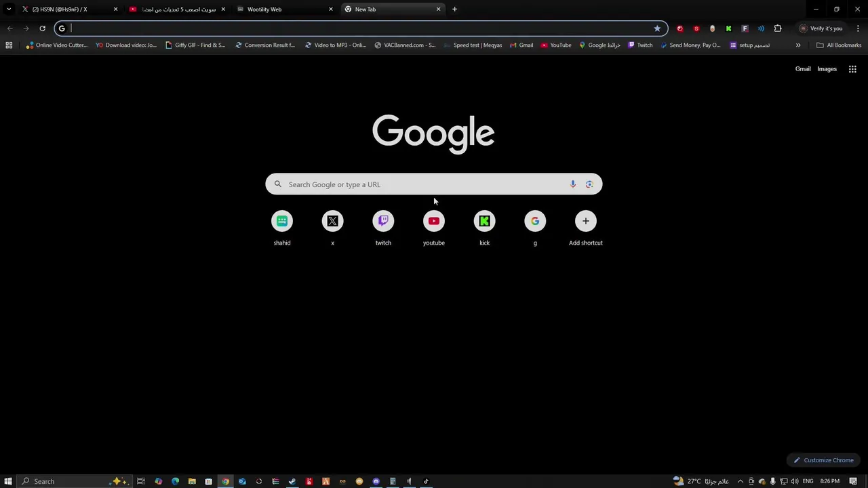Open the bookmarks bar apps grid
Screen dimensions: 868x488
coord(9,45)
